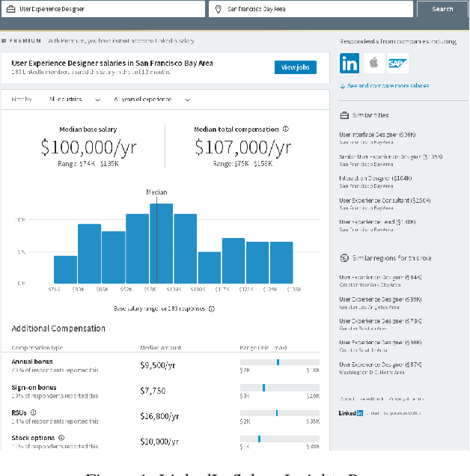Click the info icon next to RSUs

click(34, 412)
